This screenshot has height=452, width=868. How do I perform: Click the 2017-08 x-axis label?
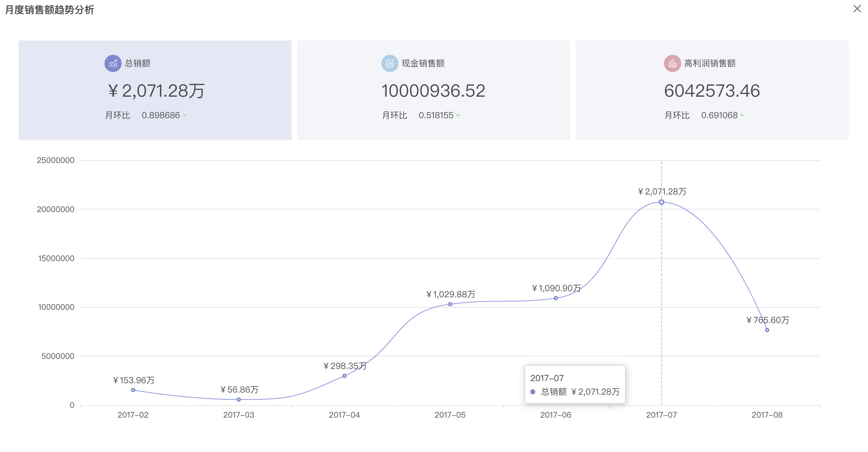(767, 415)
